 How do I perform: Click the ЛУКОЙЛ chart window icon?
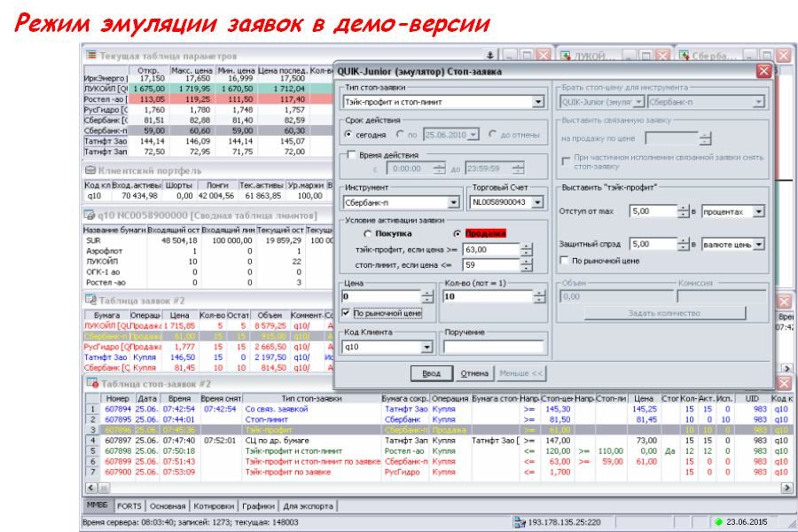[x=566, y=56]
